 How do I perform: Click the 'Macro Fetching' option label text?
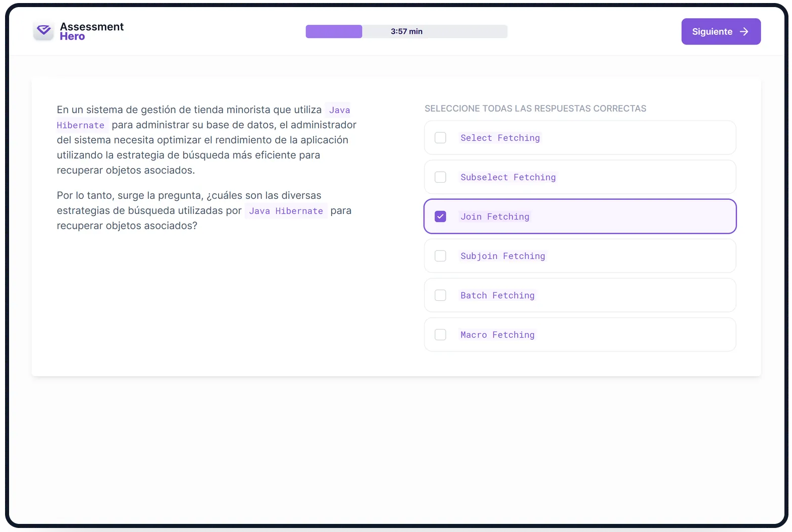(497, 335)
